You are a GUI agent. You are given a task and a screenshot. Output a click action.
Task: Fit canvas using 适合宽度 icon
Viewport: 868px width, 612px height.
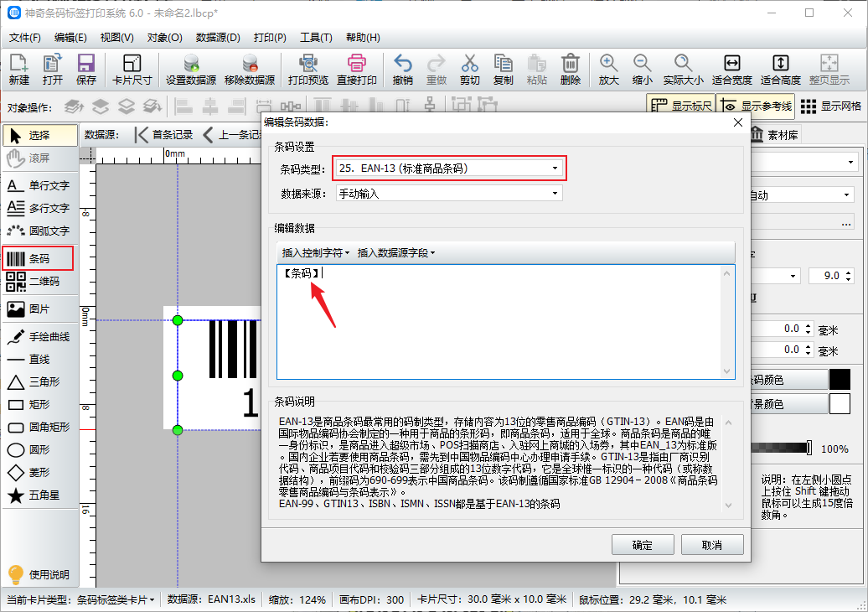click(x=731, y=70)
